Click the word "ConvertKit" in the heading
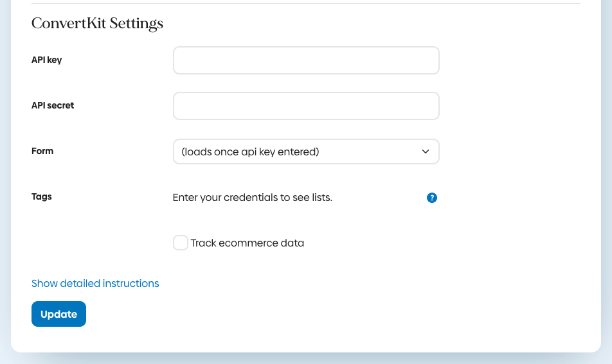612x364 pixels. [x=69, y=24]
